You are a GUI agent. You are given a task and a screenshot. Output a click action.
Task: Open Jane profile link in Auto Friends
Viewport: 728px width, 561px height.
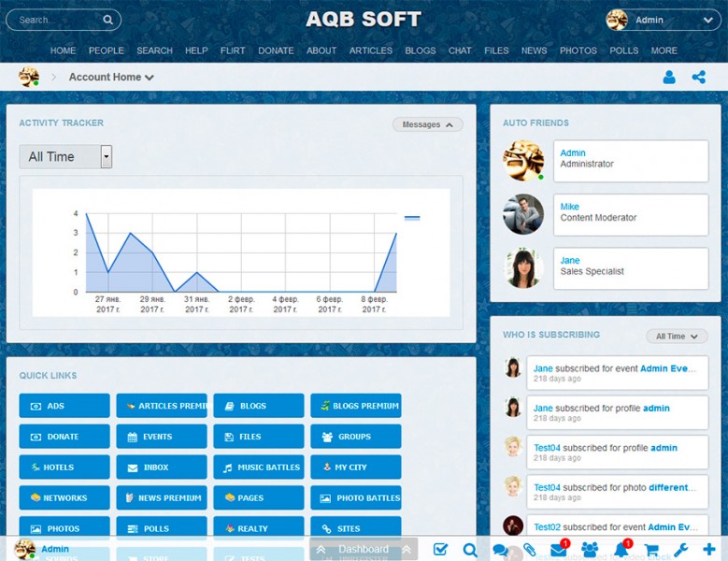(x=570, y=261)
